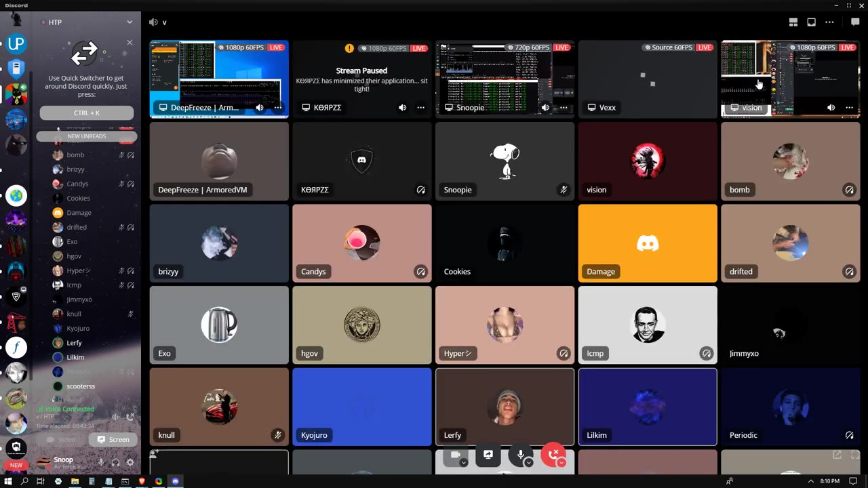
Task: Open microphone device options arrow
Action: pyautogui.click(x=529, y=463)
